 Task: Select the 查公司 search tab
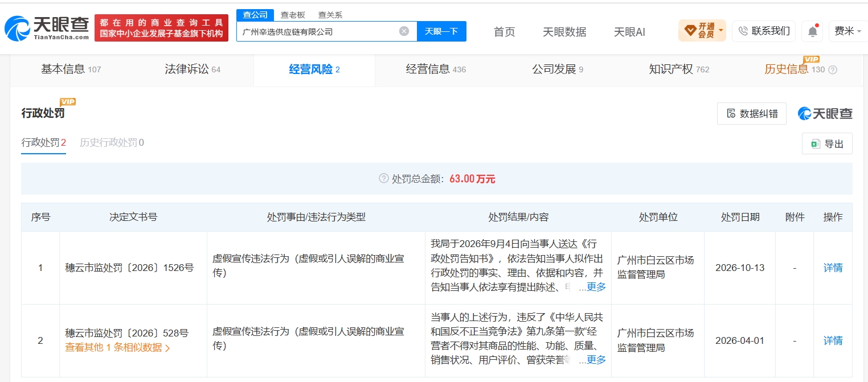click(x=255, y=15)
